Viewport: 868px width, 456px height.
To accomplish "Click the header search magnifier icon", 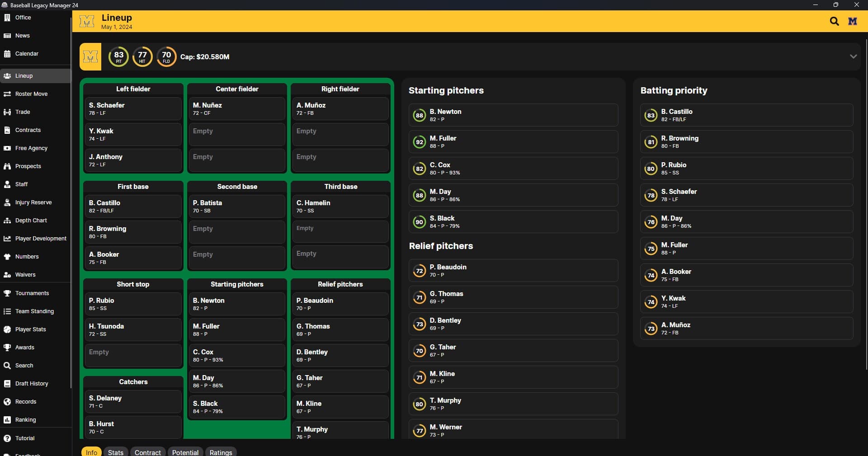I will (835, 21).
